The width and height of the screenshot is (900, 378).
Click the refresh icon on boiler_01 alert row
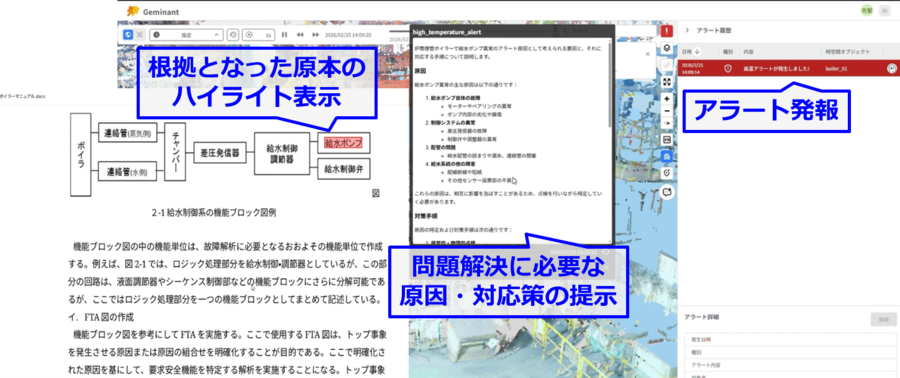[x=891, y=68]
